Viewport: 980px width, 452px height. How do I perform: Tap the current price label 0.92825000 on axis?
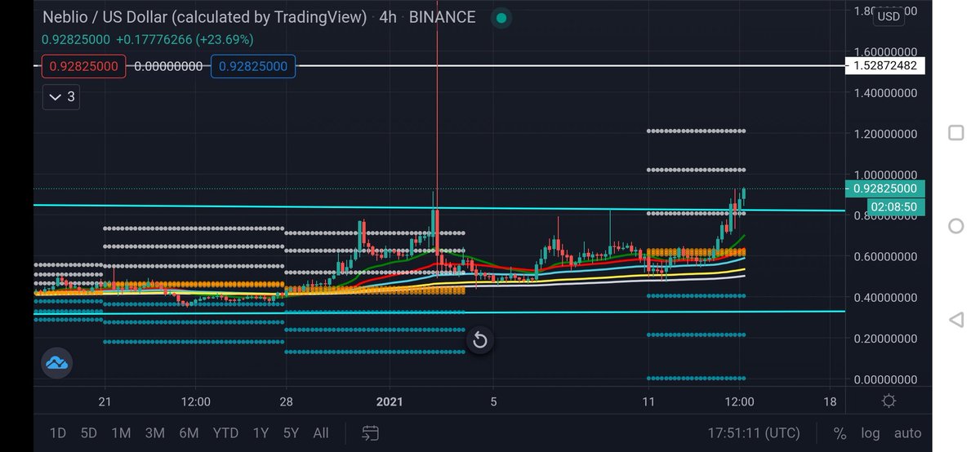[886, 188]
